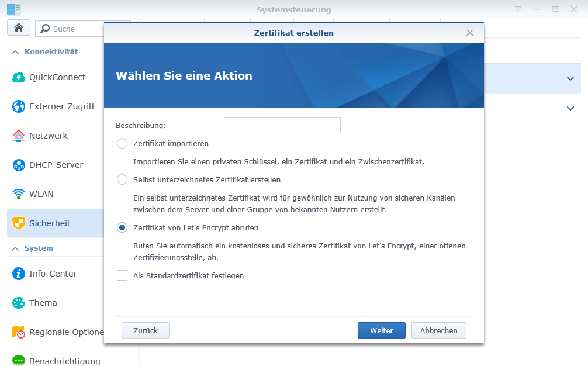Select the Netzwerk house icon
Image resolution: width=588 pixels, height=366 pixels.
[x=19, y=136]
